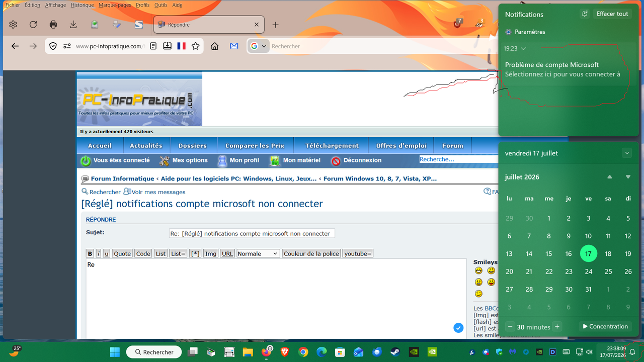Open the Firefox downloads arrow icon
Viewport: 644px width, 362px height.
73,25
